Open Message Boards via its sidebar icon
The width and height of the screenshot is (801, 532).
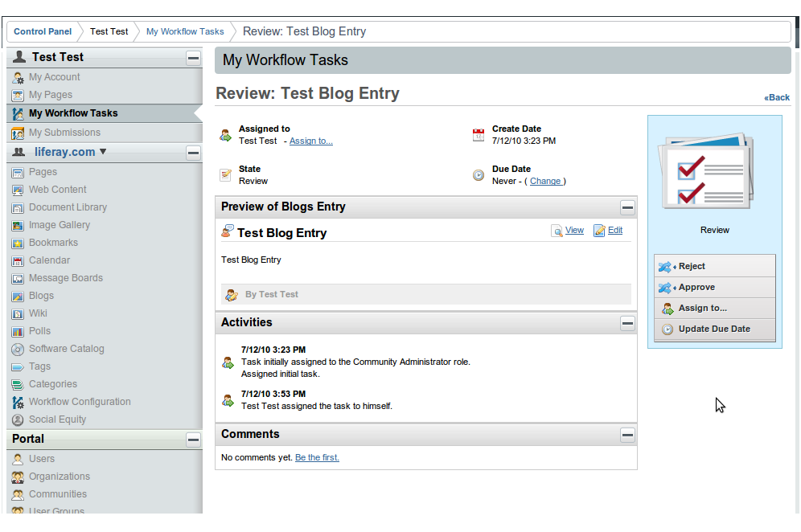click(x=18, y=278)
